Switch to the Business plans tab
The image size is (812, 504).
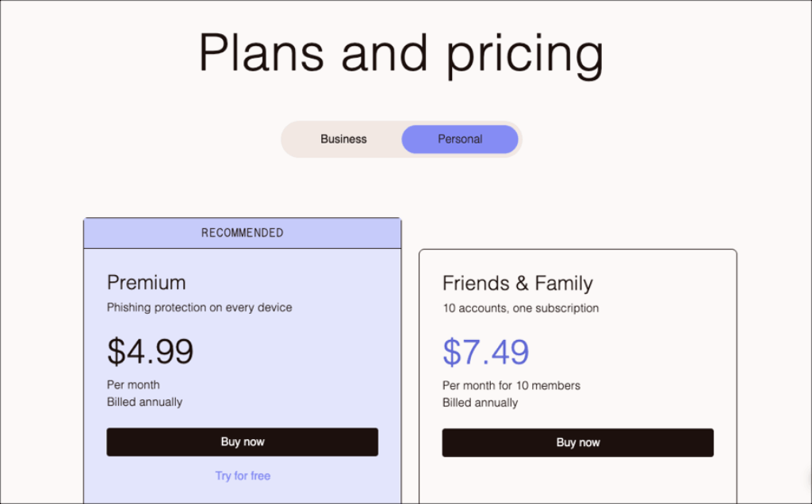point(343,139)
